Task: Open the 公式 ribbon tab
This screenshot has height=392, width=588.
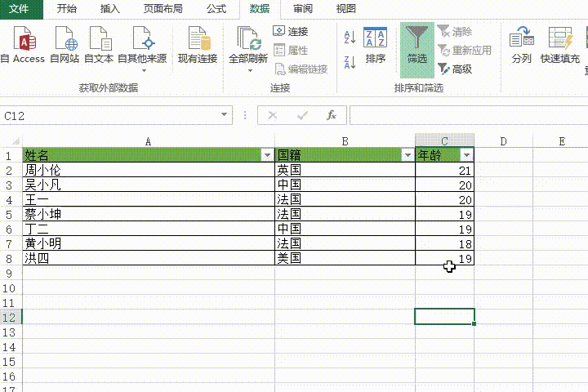Action: click(216, 9)
